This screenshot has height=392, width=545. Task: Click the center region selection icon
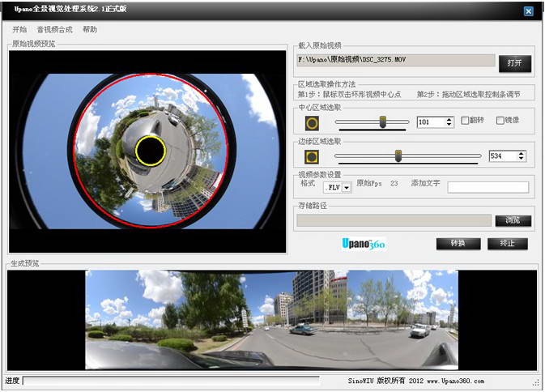point(312,122)
